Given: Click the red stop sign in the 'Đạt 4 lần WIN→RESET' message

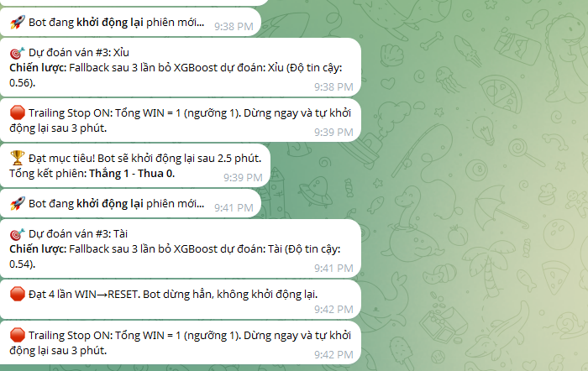Looking at the screenshot, I should coord(18,294).
